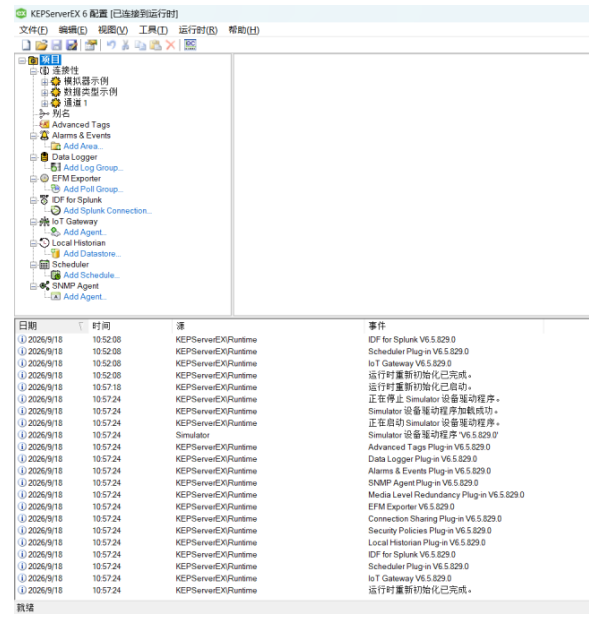Click the Save As toolbar icon
The image size is (589, 624).
[72, 45]
